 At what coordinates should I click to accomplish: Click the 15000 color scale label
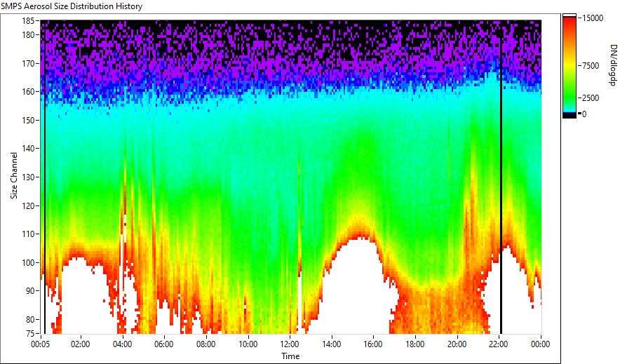[593, 18]
